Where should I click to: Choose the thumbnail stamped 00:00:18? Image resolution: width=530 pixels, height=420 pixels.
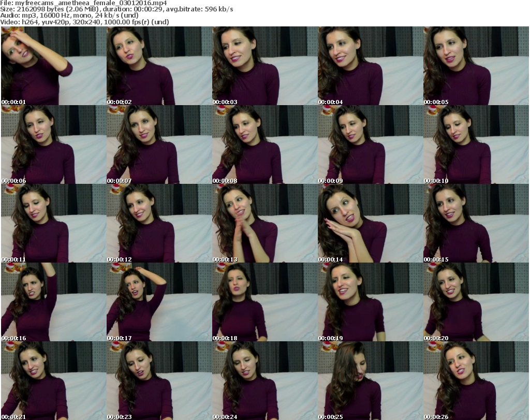click(x=264, y=302)
